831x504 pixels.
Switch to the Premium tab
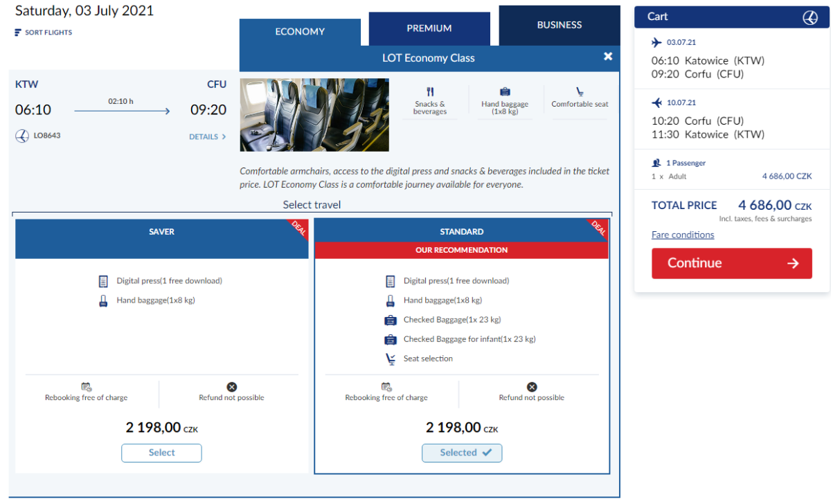(429, 28)
